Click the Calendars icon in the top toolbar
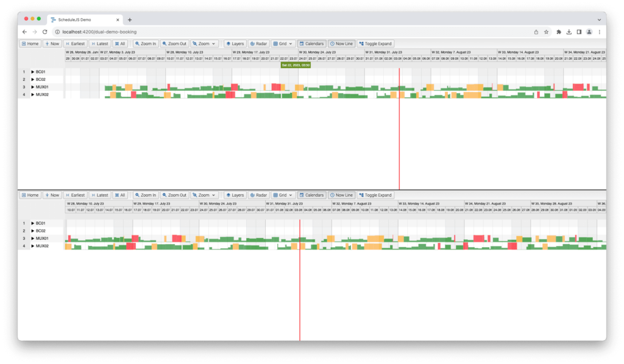The height and width of the screenshot is (364, 624). click(x=311, y=43)
